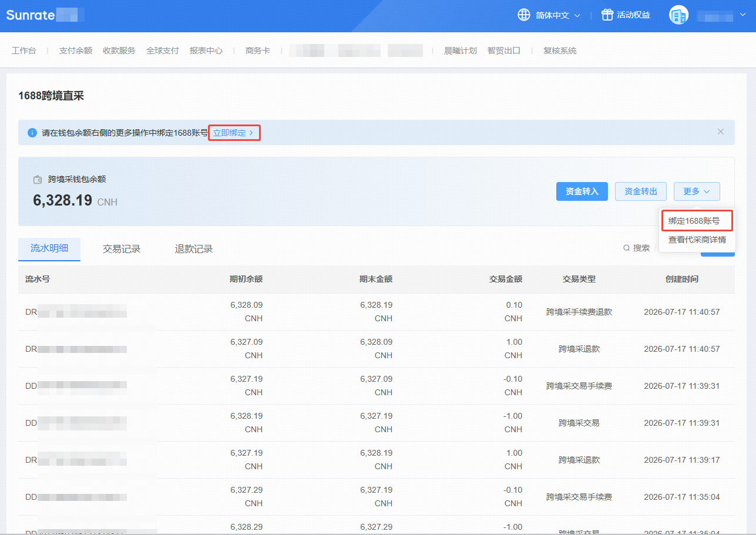The width and height of the screenshot is (756, 535).
Task: Select 绑定1688账号 from the menu
Action: click(x=694, y=221)
